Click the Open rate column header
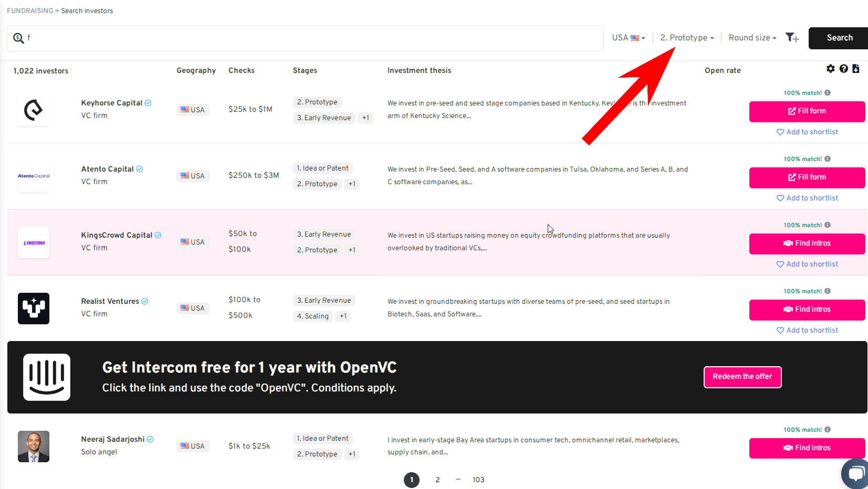 click(723, 70)
